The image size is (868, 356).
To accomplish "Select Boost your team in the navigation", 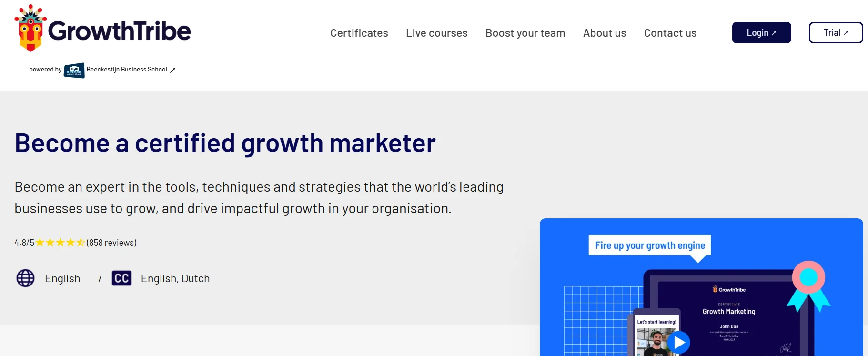I will [x=525, y=33].
